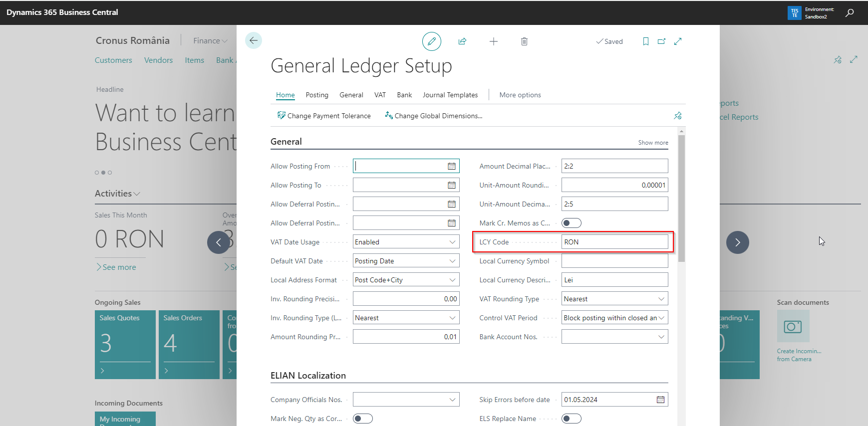Viewport: 868px width, 426px height.
Task: Click the pencil edit icon
Action: [x=432, y=41]
